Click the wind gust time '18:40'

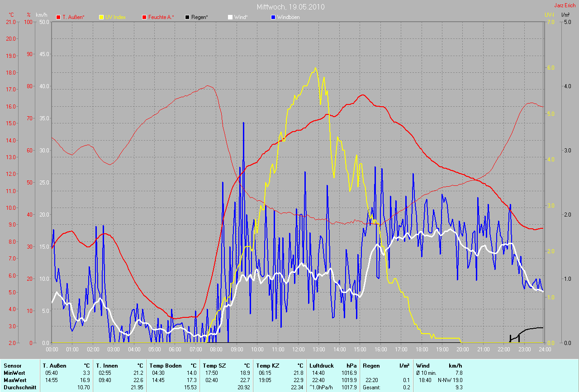[x=425, y=380]
